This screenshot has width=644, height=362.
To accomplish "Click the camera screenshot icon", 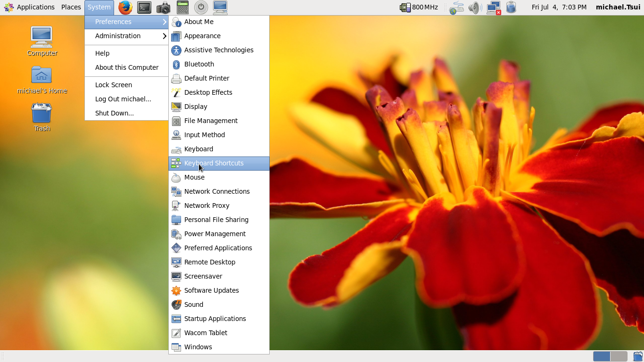I will click(x=164, y=7).
